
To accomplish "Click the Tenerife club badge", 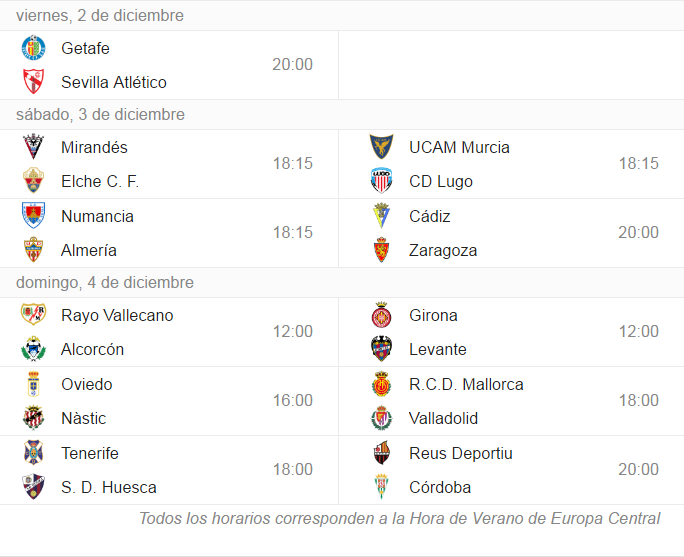I will click(x=34, y=452).
